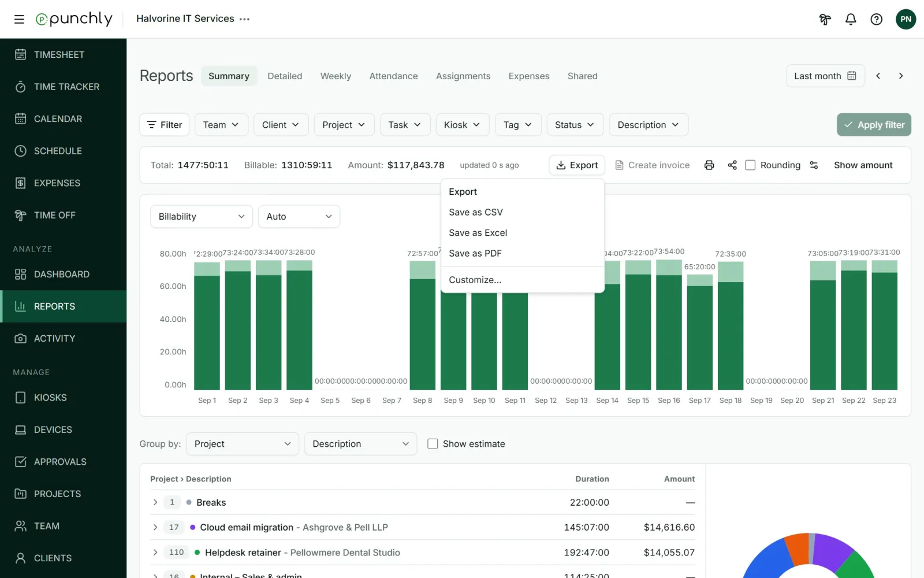Open the hamburger menu icon
Viewport: 924px width, 578px height.
(x=19, y=19)
